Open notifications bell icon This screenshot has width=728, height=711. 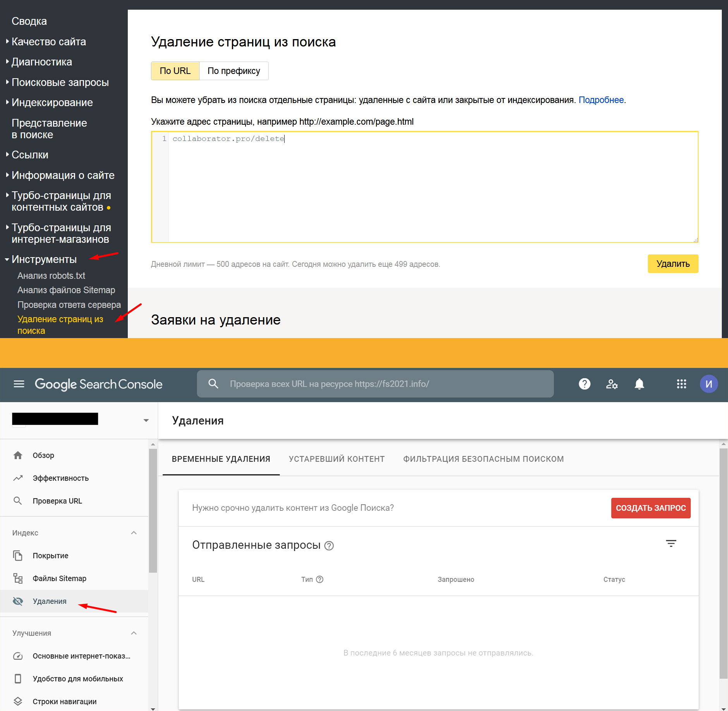pos(639,384)
